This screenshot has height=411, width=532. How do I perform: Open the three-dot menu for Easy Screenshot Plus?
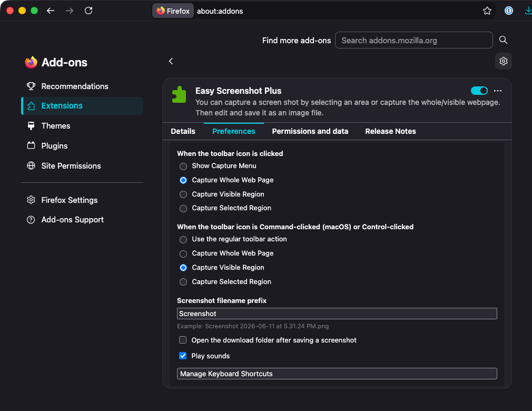498,91
